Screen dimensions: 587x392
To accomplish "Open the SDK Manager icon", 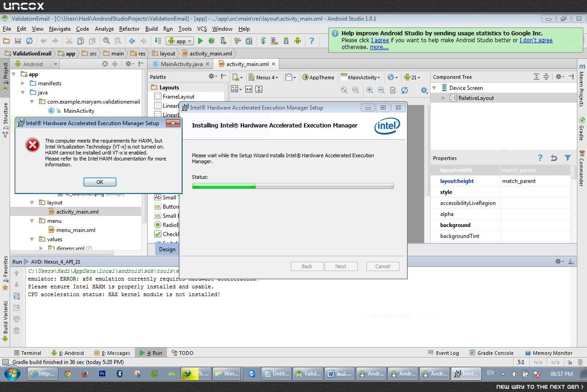I will click(286, 41).
